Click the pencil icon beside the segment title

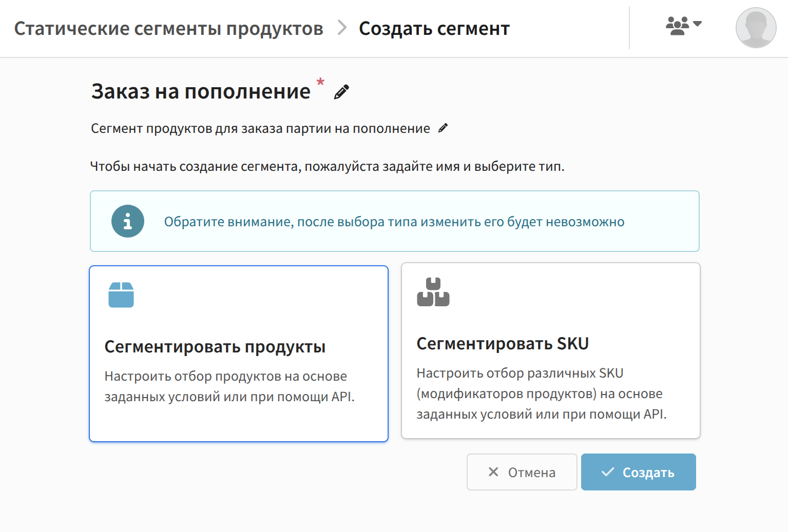coord(341,92)
